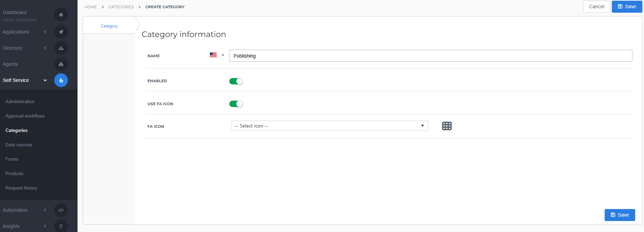Expand the Applications menu chevron
This screenshot has height=232, width=644.
tap(45, 32)
